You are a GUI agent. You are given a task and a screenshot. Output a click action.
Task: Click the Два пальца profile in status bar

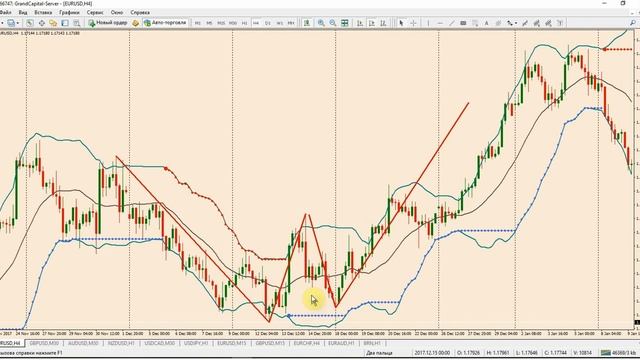(379, 353)
